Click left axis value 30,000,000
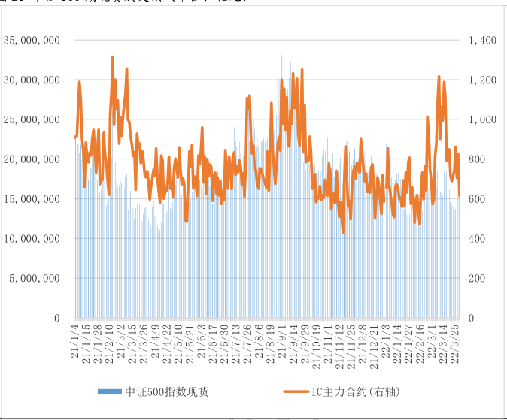This screenshot has width=507, height=420. point(32,80)
